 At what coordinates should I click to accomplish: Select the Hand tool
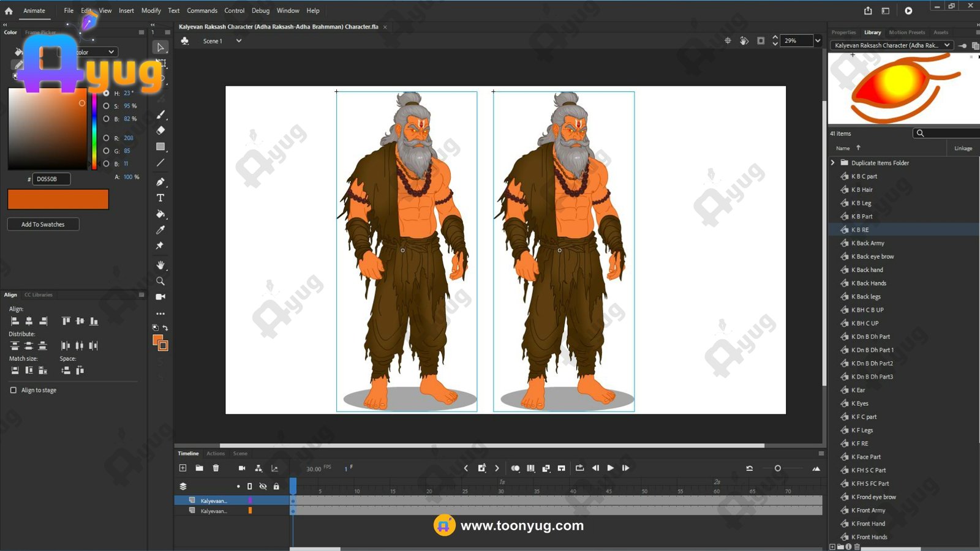[x=160, y=265]
